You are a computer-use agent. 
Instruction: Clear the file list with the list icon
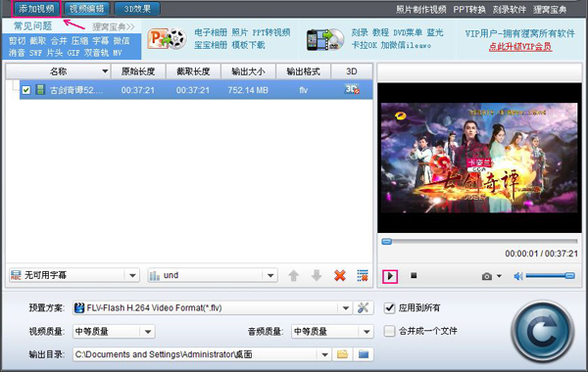pos(363,275)
